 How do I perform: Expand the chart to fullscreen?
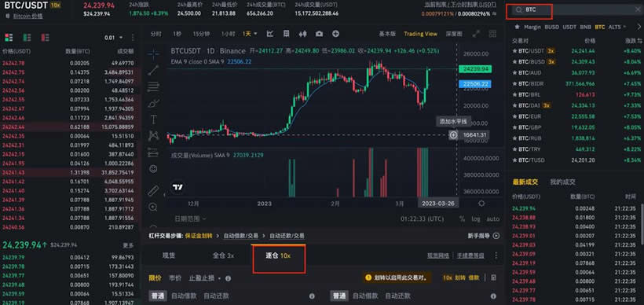[x=477, y=34]
